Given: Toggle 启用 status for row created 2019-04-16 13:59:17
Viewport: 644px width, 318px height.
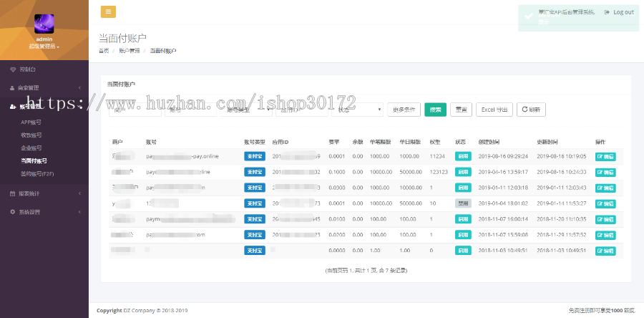Looking at the screenshot, I should (463, 172).
